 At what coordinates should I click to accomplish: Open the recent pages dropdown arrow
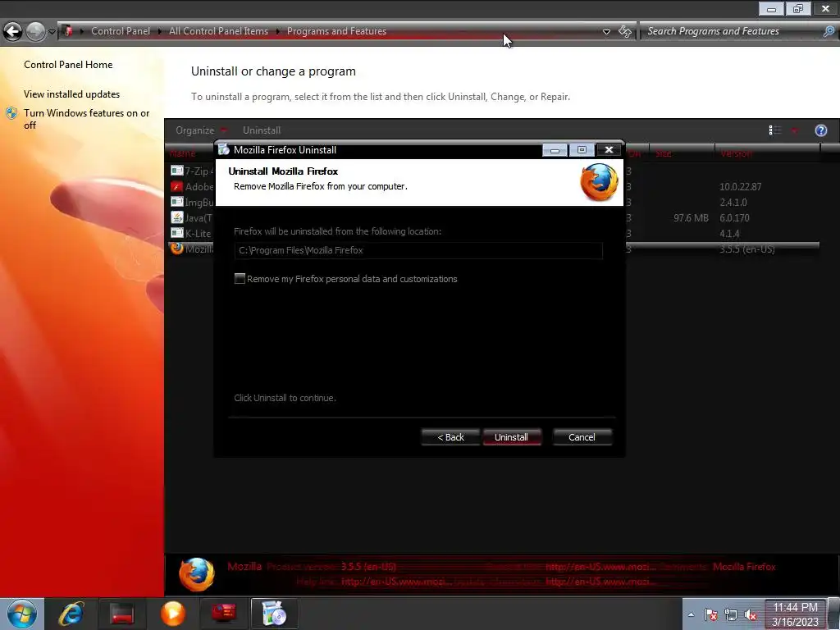[x=52, y=32]
